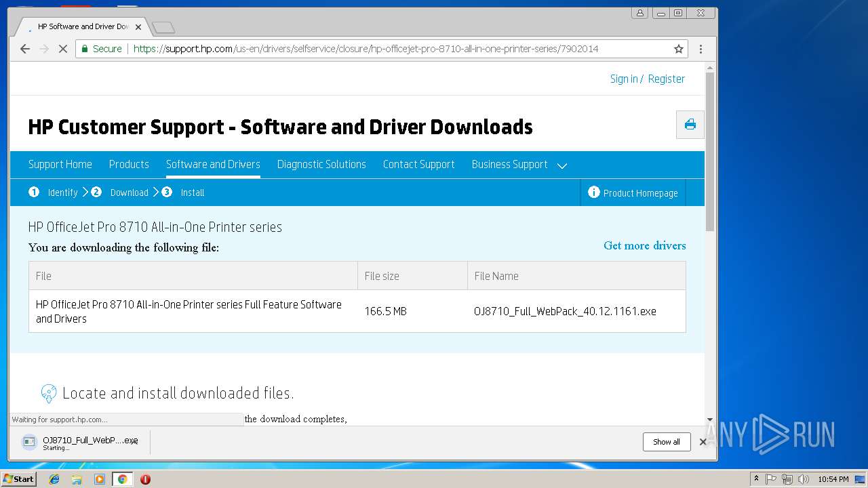This screenshot has width=868, height=488.
Task: Click the Register link
Action: (667, 79)
